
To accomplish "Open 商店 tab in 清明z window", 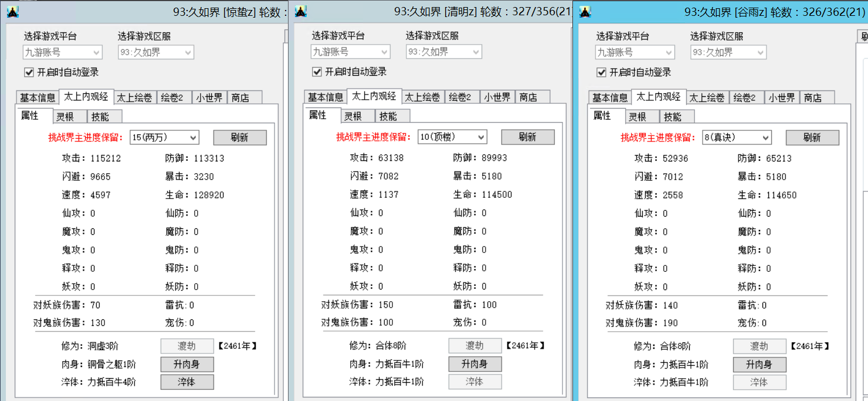I will click(x=532, y=97).
